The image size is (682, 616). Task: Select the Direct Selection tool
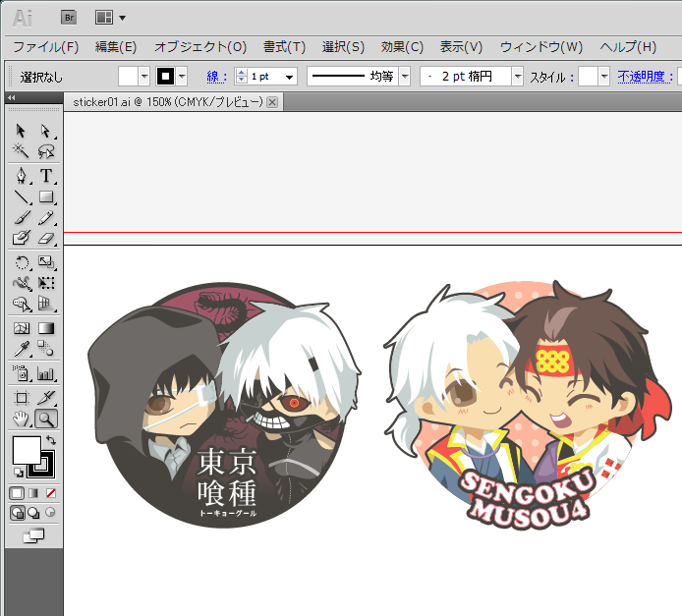pyautogui.click(x=45, y=131)
